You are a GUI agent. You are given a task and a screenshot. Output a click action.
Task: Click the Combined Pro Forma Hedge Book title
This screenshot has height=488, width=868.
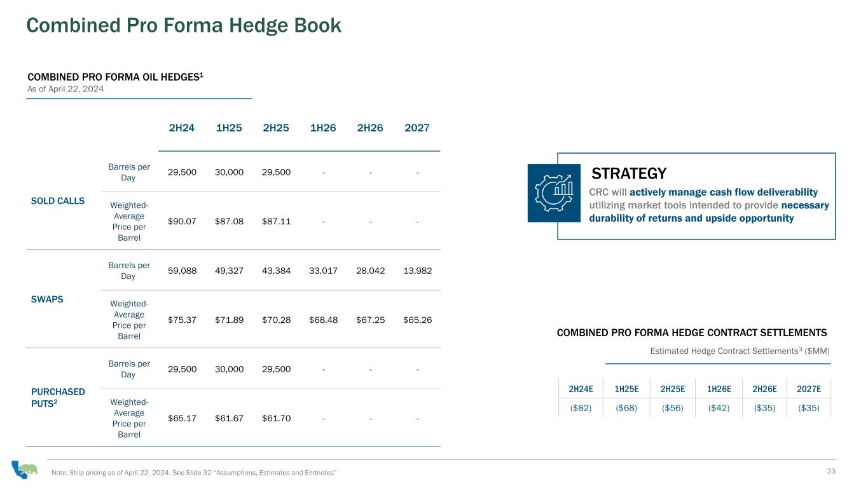184,25
